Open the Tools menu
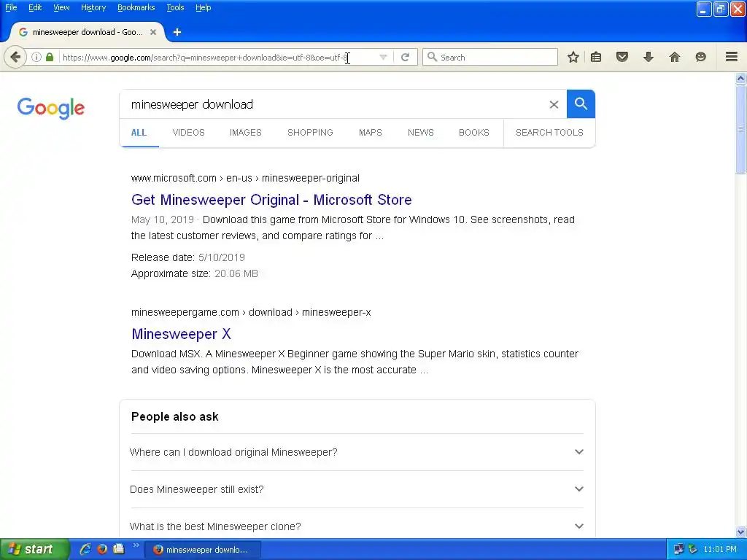The width and height of the screenshot is (747, 560). [175, 7]
